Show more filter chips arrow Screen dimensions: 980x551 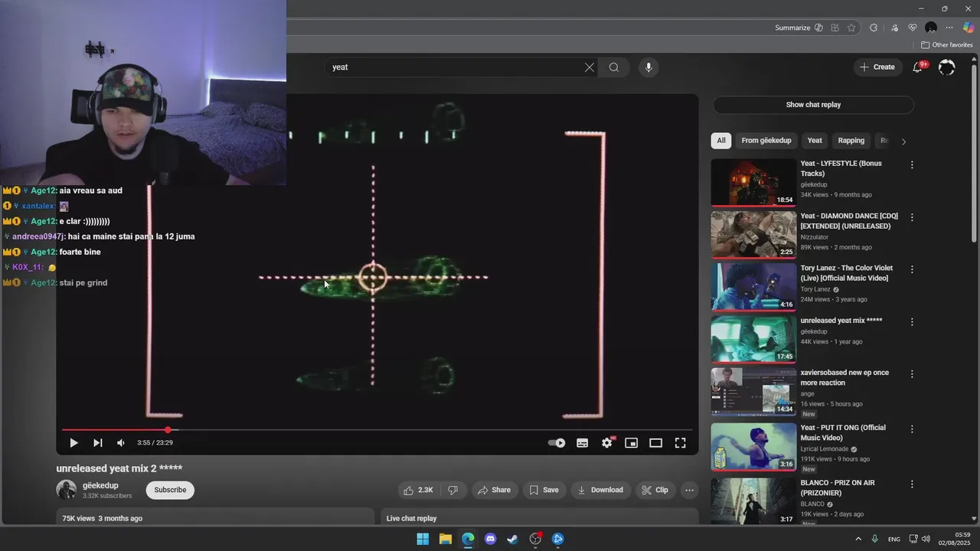pyautogui.click(x=903, y=142)
